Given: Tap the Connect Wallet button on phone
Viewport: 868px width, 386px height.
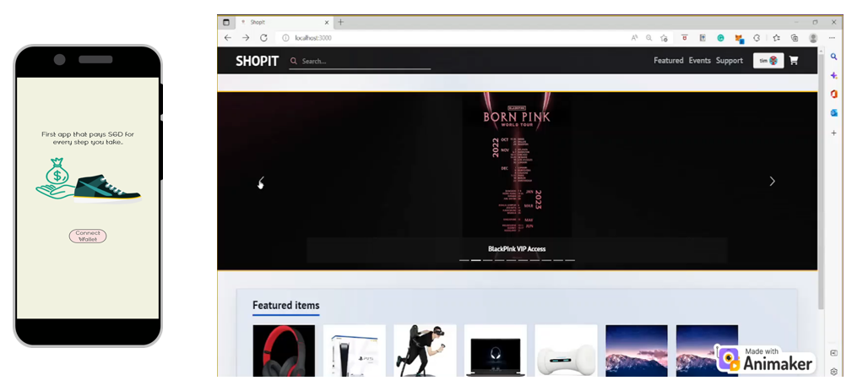Looking at the screenshot, I should [88, 236].
